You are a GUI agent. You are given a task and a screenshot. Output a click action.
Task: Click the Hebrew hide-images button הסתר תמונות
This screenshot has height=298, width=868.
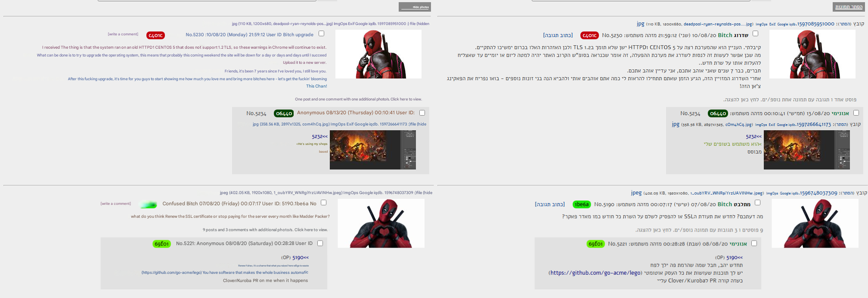point(849,7)
